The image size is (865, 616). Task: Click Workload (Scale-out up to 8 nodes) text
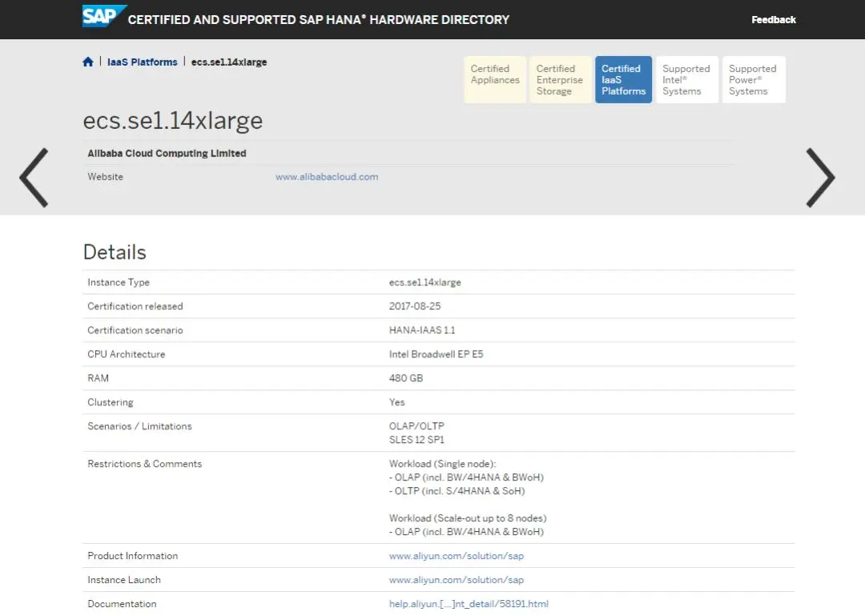pyautogui.click(x=468, y=518)
